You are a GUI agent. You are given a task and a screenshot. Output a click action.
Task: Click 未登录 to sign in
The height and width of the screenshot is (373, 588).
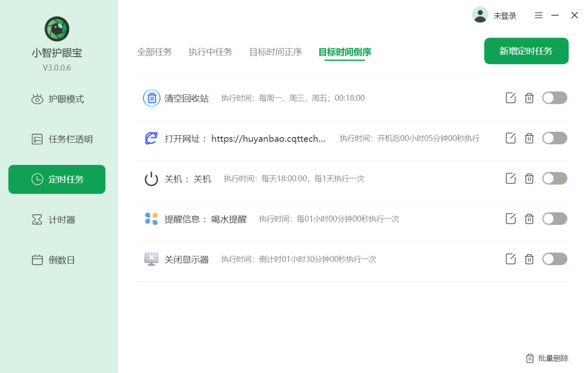coord(504,15)
